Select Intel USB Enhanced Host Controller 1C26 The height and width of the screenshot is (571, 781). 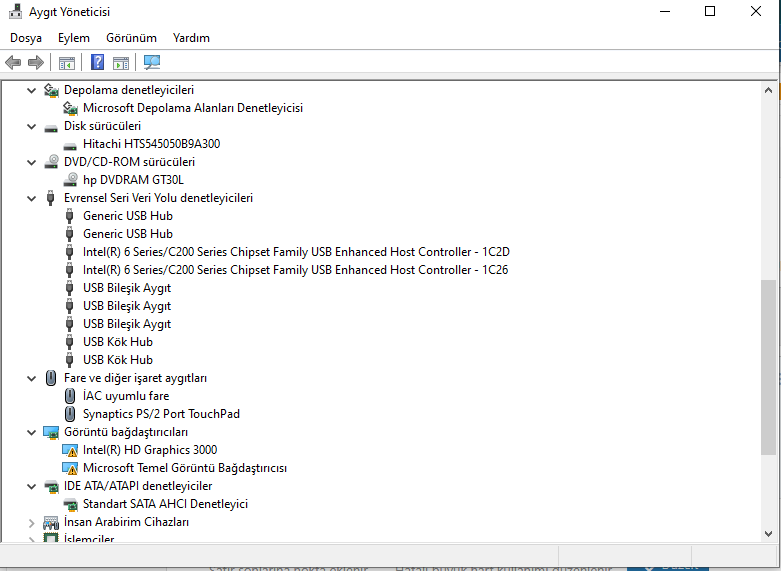coord(295,270)
